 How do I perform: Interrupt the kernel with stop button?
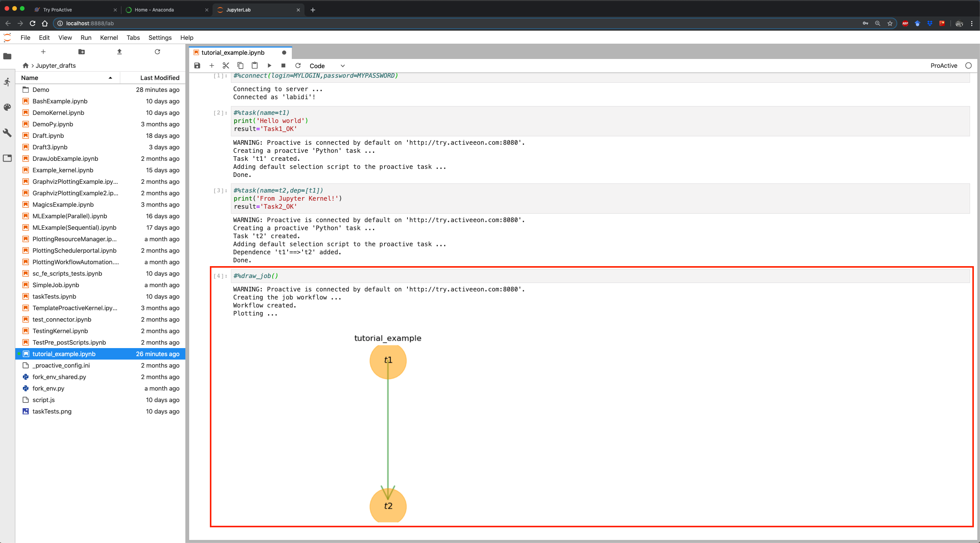(283, 65)
